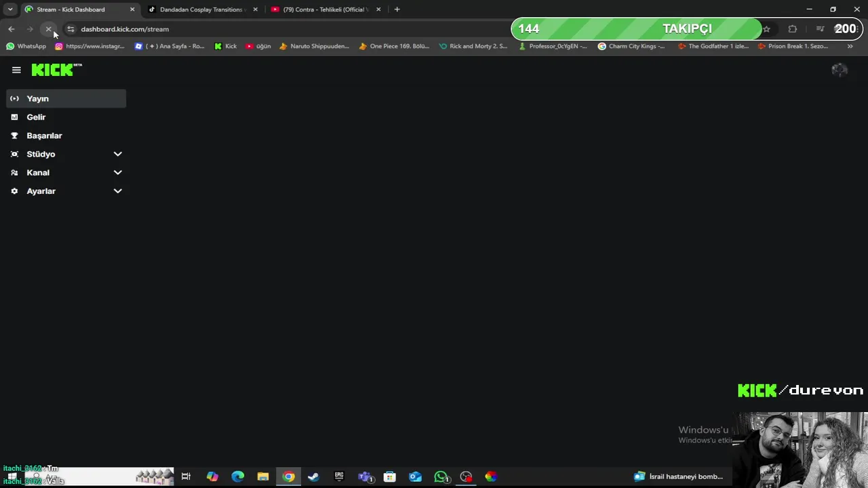
Task: Open WhatsApp from the taskbar
Action: (441, 477)
